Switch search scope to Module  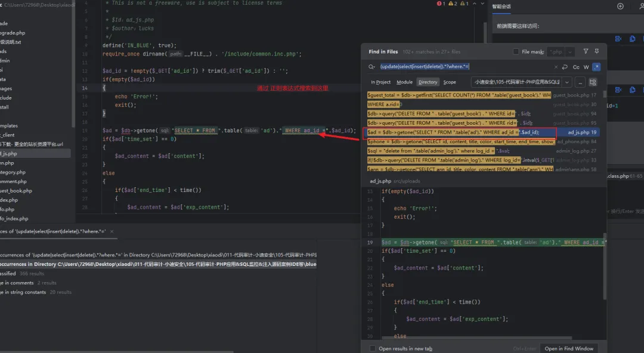(404, 82)
